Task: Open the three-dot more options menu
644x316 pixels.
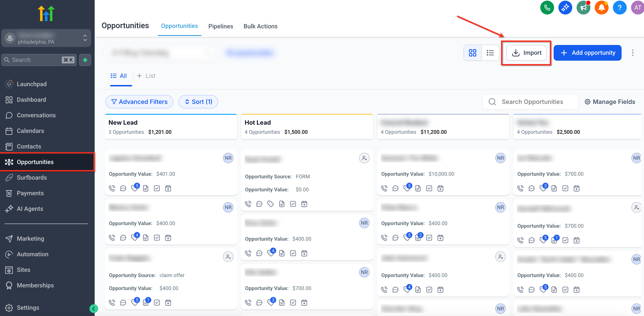Action: point(633,53)
